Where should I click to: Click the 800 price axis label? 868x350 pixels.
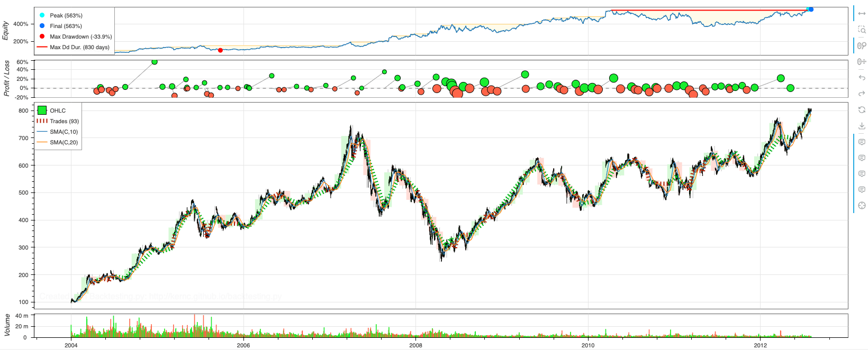(23, 111)
